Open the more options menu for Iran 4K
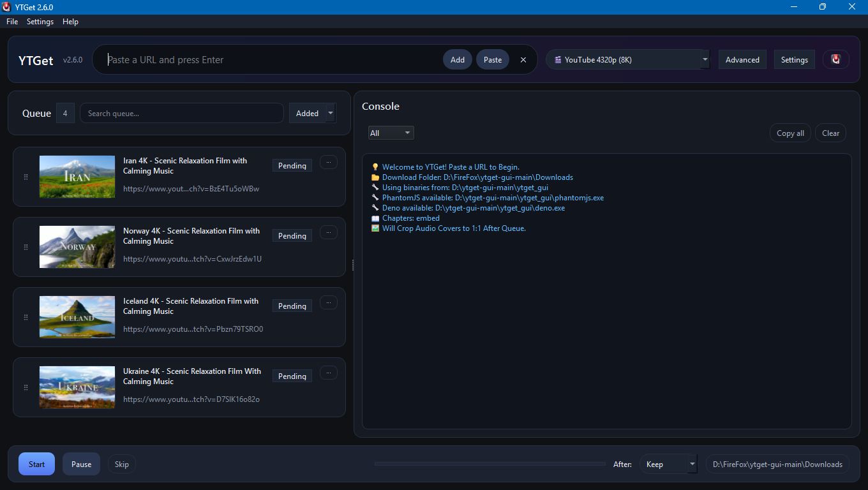 click(x=328, y=162)
